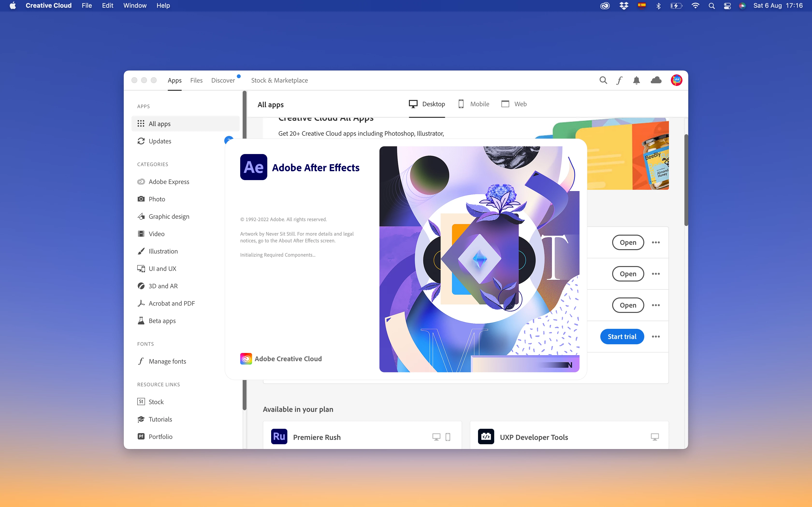812x507 pixels.
Task: Click the main content vertical scrollbar
Action: coord(686,180)
